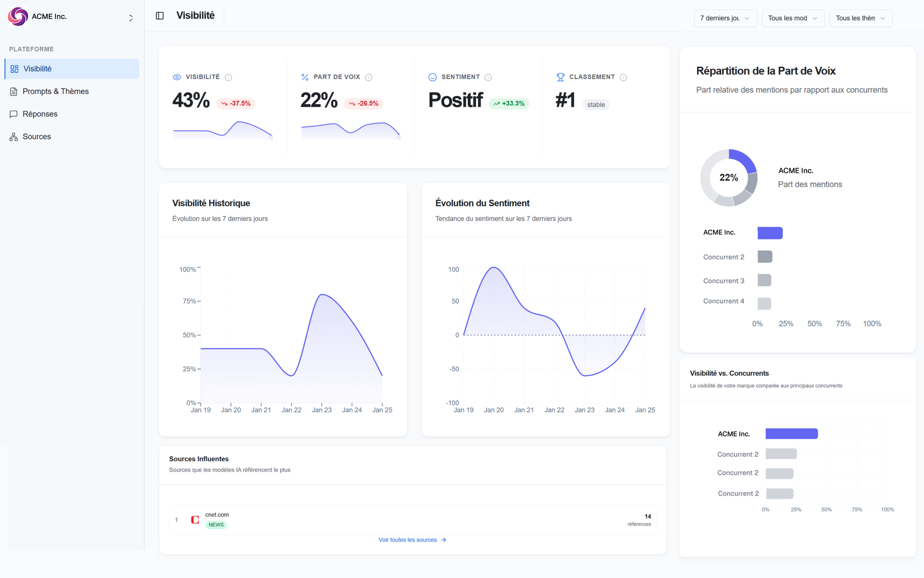Open Prompts & Thèmes in sidebar
This screenshot has width=924, height=578.
(x=55, y=91)
